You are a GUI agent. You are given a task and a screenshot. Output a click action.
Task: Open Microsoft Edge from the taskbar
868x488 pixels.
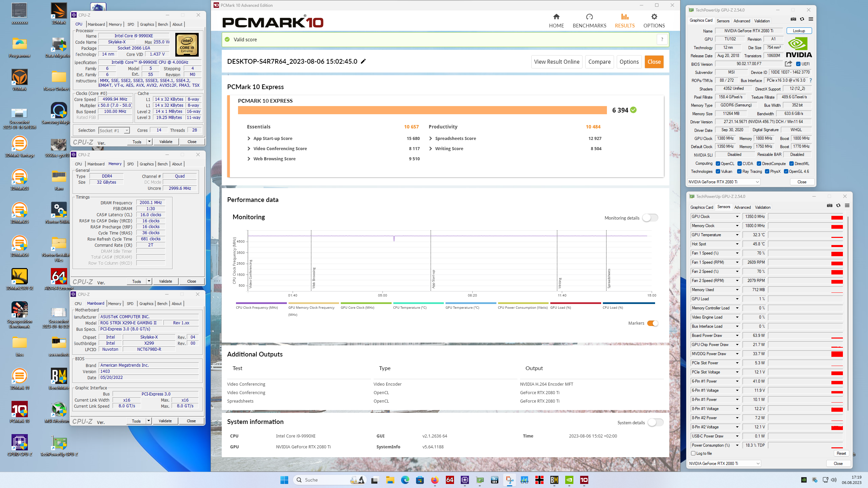pyautogui.click(x=405, y=480)
